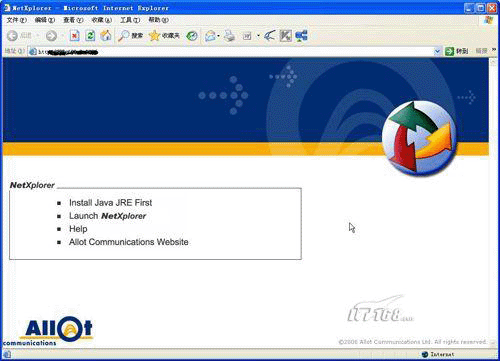
Task: Open the Search magnifier toolbar button
Action: 130,36
